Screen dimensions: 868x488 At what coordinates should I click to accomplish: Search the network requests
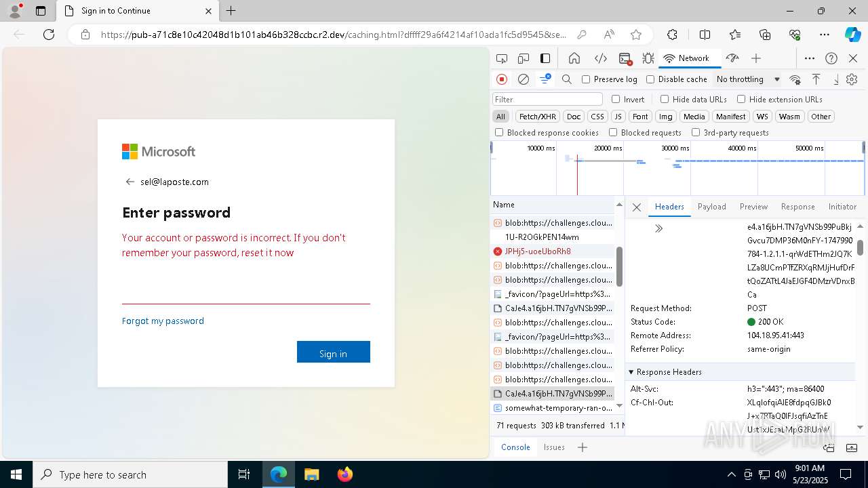[567, 79]
